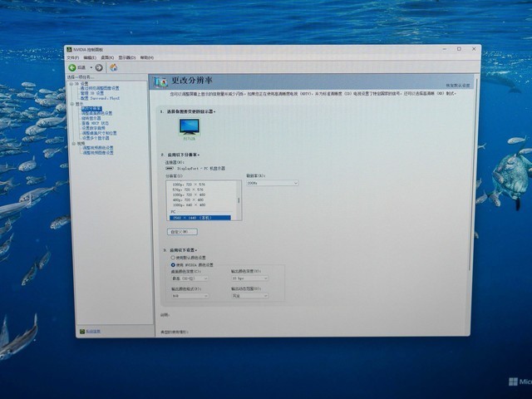This screenshot has height=399, width=532.
Task: Open 配置 Surround、PhysX in the tree
Action: pyautogui.click(x=100, y=98)
